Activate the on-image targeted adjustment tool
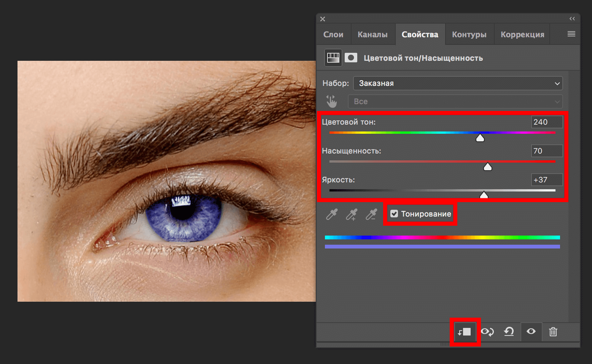Viewport: 592px width, 364px height. 331,101
